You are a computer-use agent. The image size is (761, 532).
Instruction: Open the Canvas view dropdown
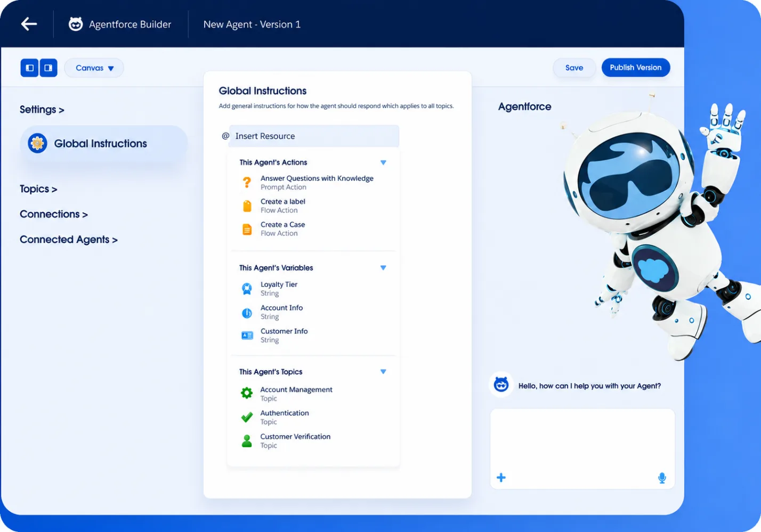tap(94, 68)
